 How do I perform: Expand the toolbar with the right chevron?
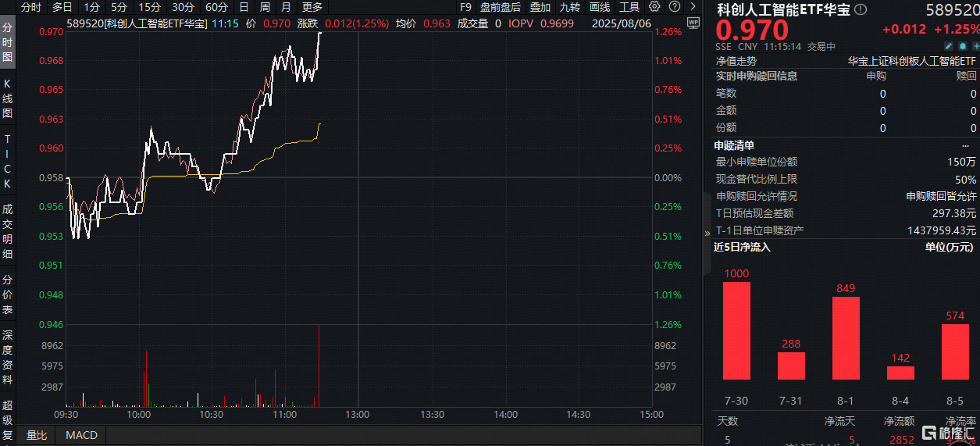[x=691, y=7]
